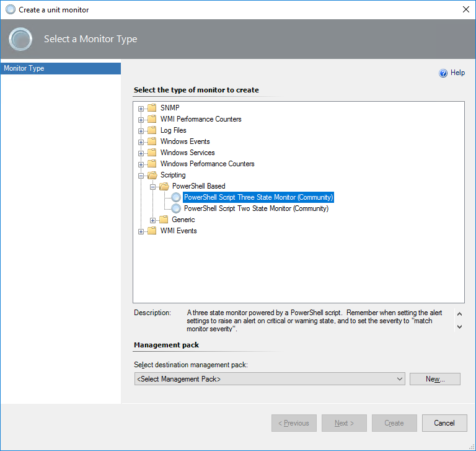The height and width of the screenshot is (451, 476).
Task: Select PowerShell Script Two State Monitor (Community)
Action: click(x=256, y=208)
